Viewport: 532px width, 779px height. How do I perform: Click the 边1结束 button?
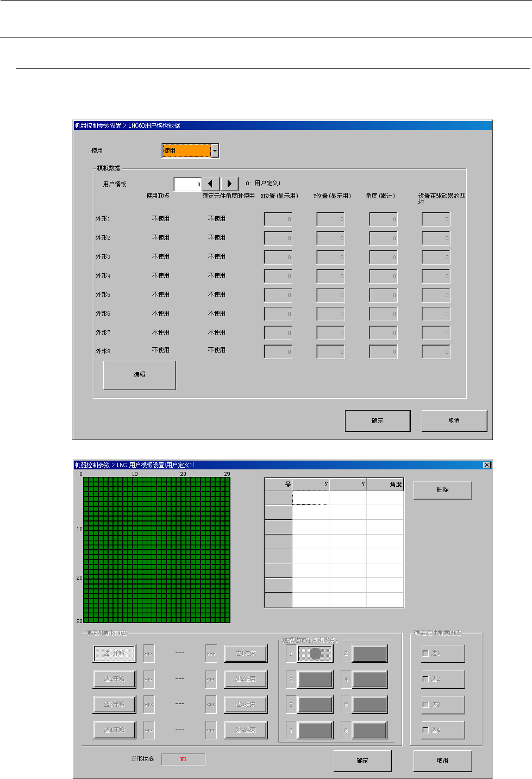tap(246, 654)
